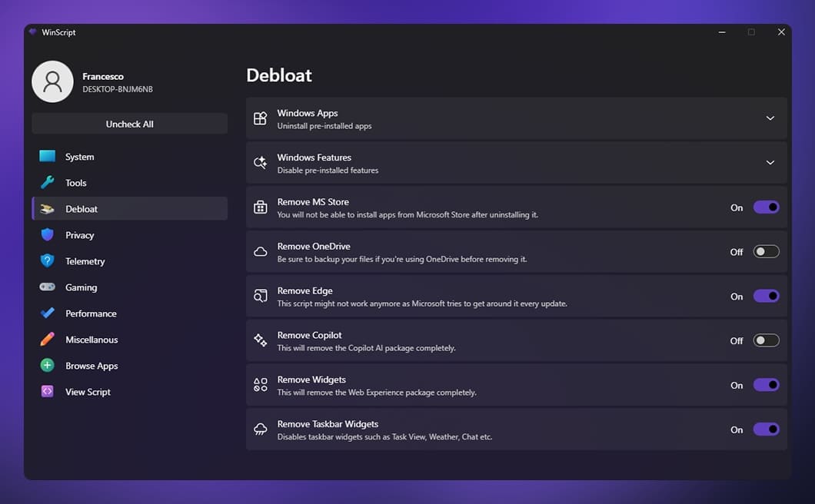
Task: Click the Gaming controller icon
Action: (48, 287)
